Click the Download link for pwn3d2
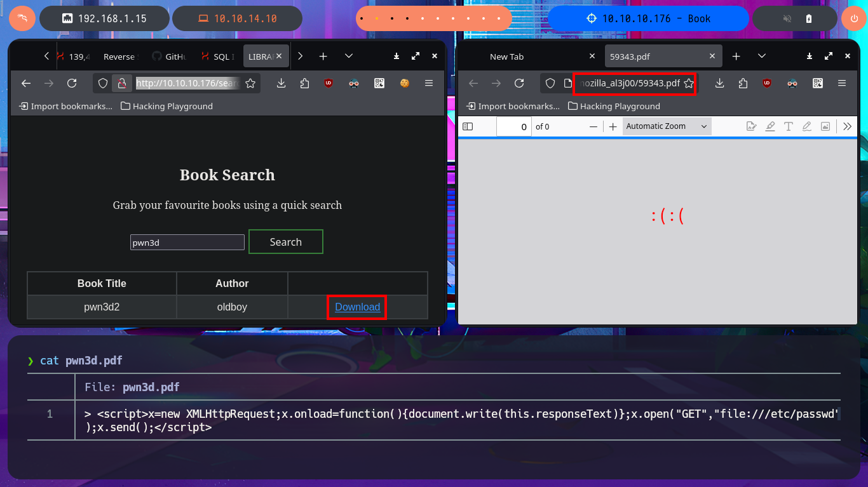This screenshot has height=487, width=868. coord(357,307)
